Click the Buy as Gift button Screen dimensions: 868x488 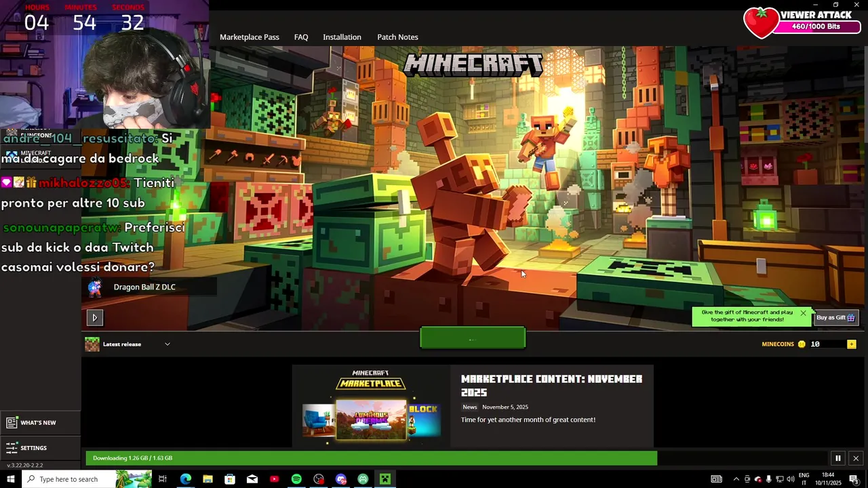[x=835, y=318]
